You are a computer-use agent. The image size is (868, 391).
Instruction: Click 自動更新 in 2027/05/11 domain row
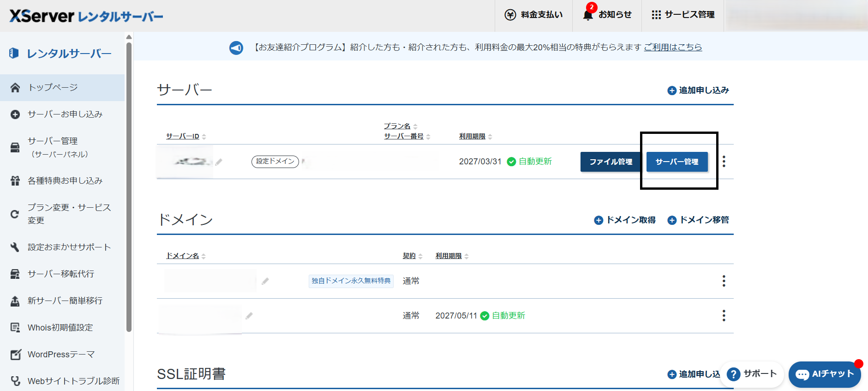[x=503, y=316]
